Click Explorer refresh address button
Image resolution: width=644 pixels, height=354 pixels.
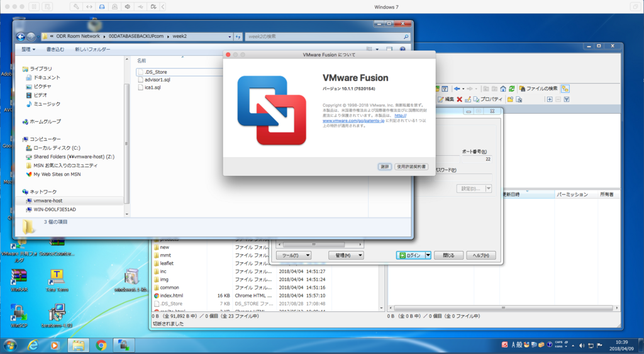(x=238, y=36)
